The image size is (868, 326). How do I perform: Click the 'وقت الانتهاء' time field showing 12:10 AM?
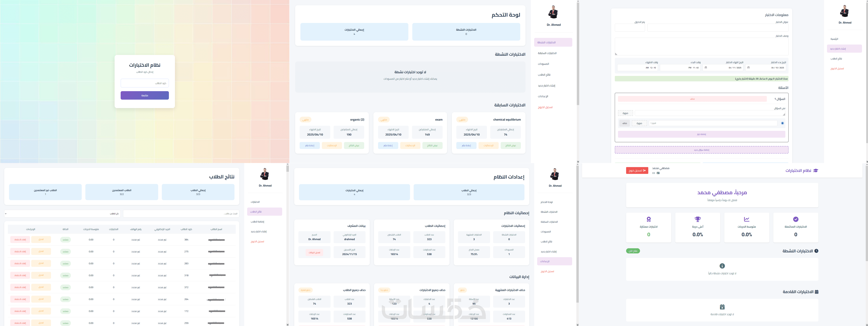click(x=638, y=68)
